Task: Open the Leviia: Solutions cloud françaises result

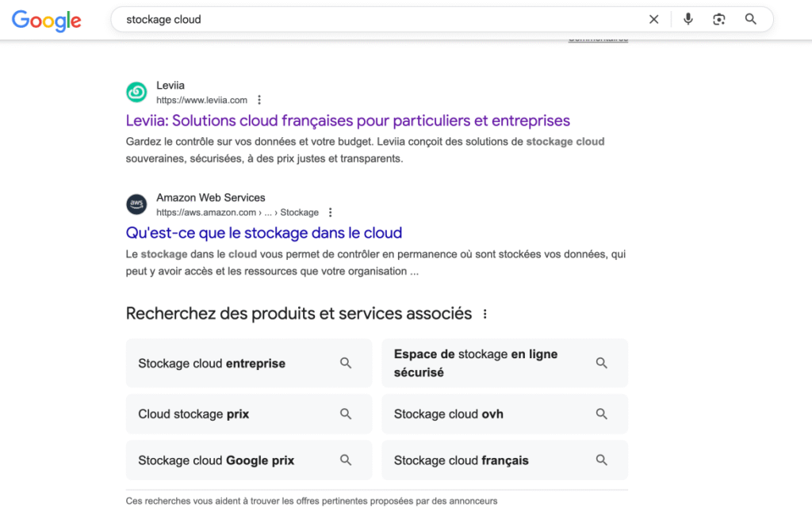Action: [348, 120]
